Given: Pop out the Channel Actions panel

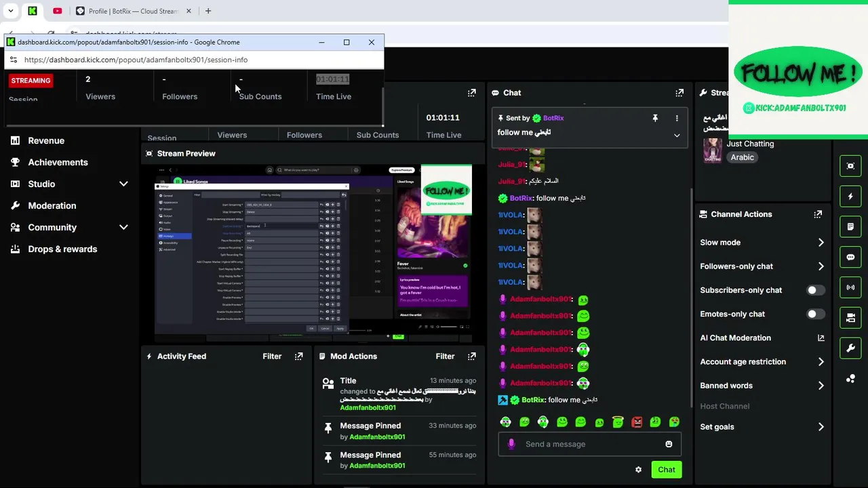Looking at the screenshot, I should [x=818, y=214].
